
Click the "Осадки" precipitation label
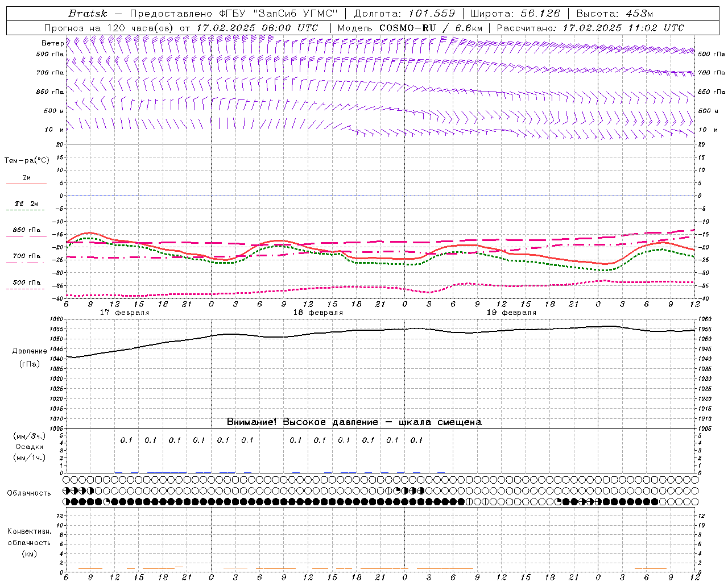pos(30,447)
